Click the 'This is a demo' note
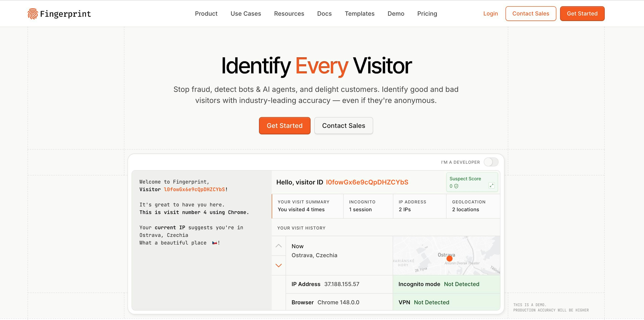This screenshot has height=320, width=644. [x=551, y=307]
